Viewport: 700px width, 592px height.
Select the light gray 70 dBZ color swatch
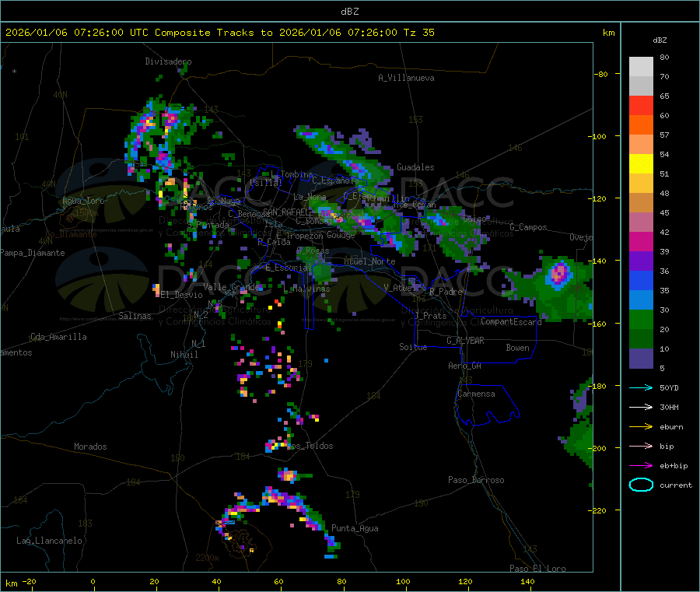[x=641, y=67]
